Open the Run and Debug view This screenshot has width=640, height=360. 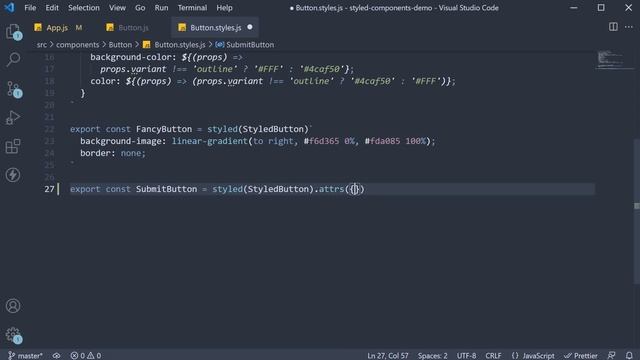click(13, 118)
